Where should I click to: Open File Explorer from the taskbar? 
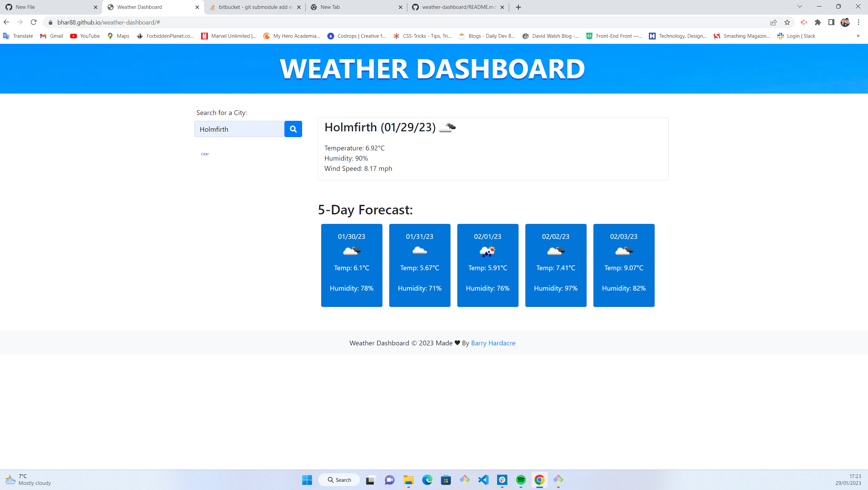pyautogui.click(x=408, y=480)
